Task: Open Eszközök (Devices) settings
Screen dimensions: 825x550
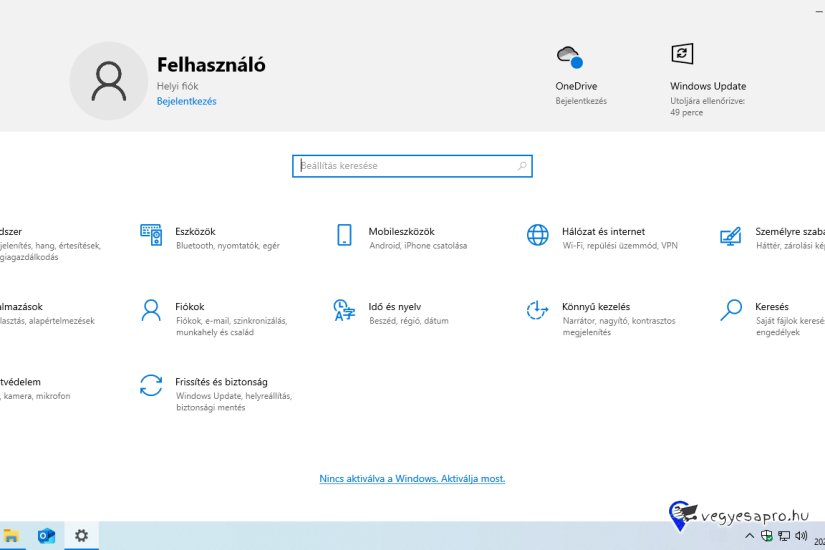Action: coord(196,232)
